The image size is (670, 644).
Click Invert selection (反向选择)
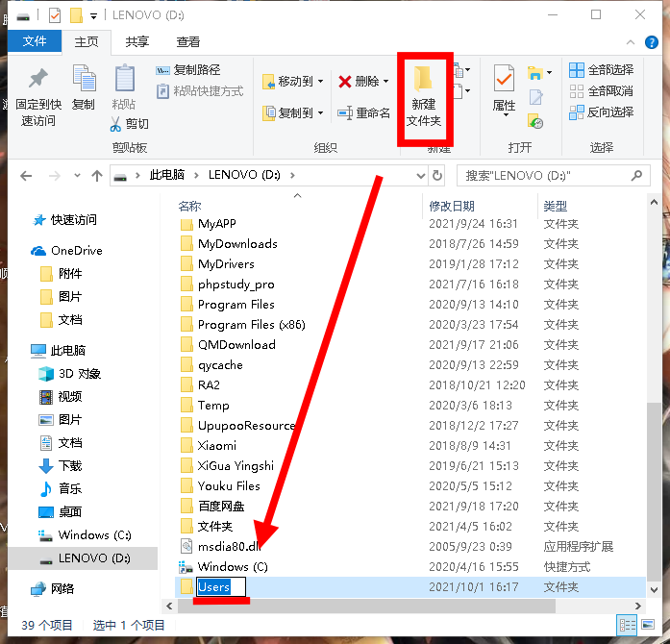click(601, 112)
